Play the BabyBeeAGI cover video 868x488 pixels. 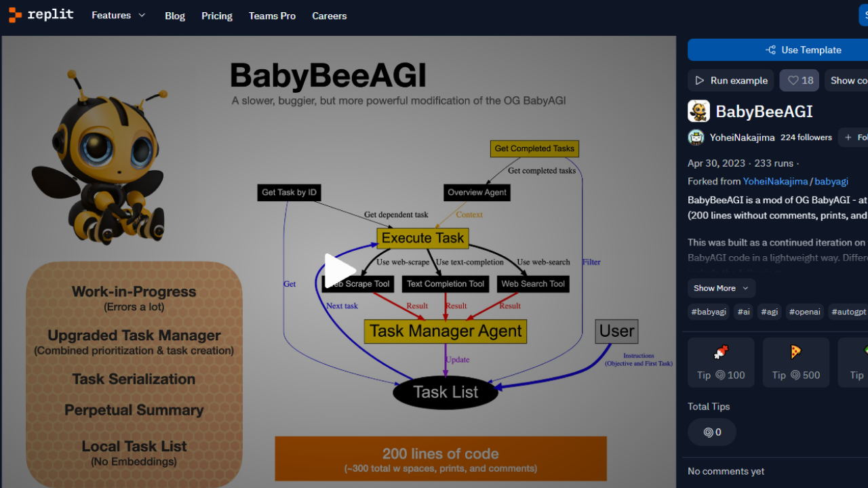340,270
